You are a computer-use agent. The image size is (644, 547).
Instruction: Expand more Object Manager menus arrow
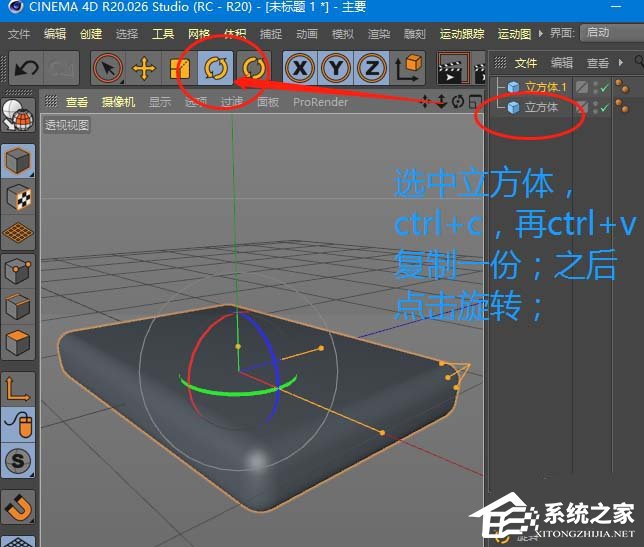click(621, 62)
